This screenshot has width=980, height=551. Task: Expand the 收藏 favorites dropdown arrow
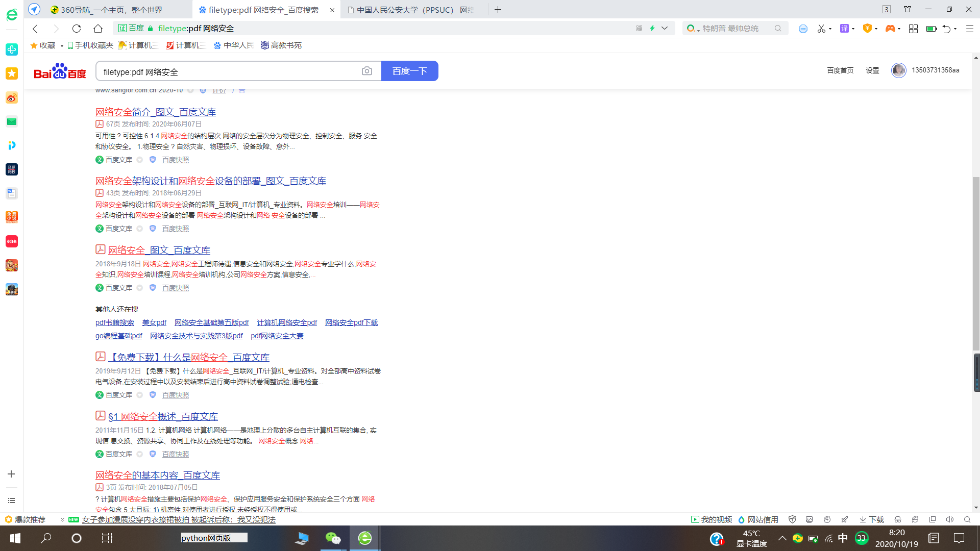point(62,46)
